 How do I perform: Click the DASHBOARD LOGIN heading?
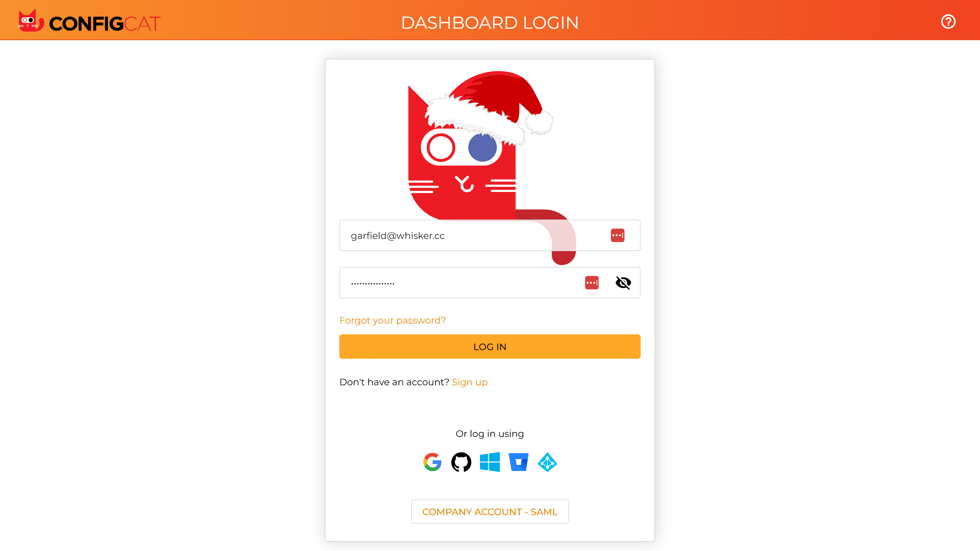(x=490, y=23)
